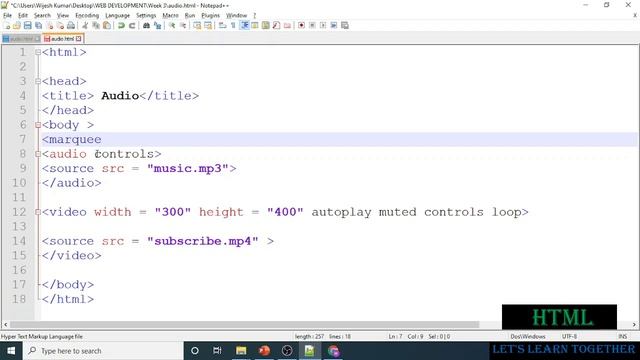640x360 pixels.
Task: Save the current file via toolbar
Action: click(x=27, y=25)
